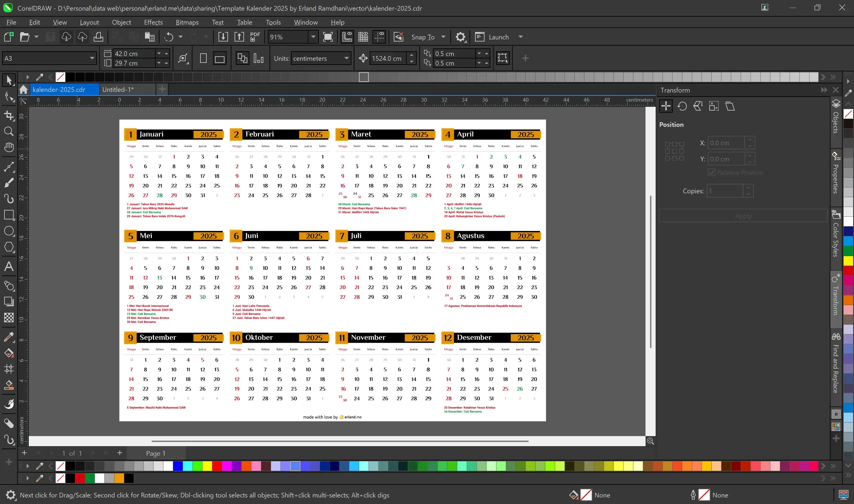Click the Publish to PDF icon
The image size is (854, 504).
pyautogui.click(x=255, y=37)
